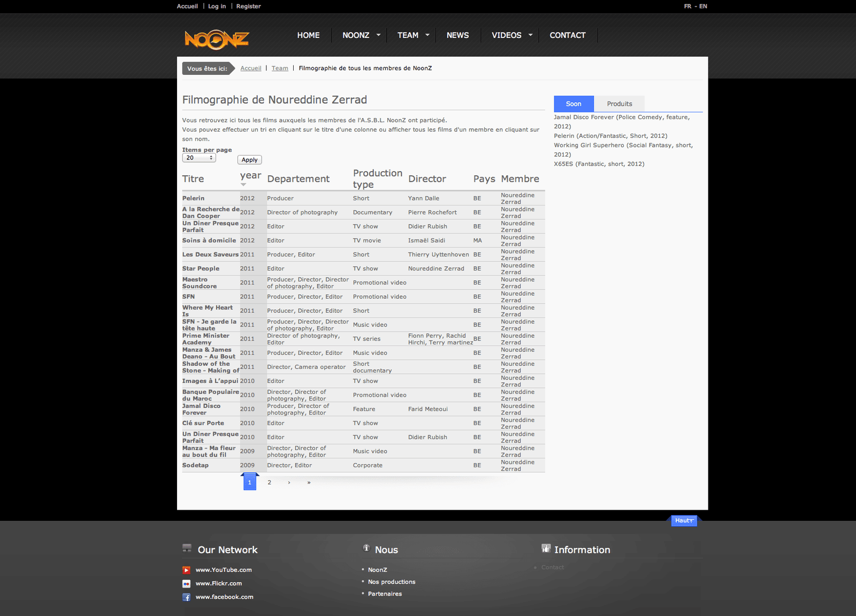Sort by the year column arrow
Image resolution: width=856 pixels, height=616 pixels.
click(x=243, y=184)
